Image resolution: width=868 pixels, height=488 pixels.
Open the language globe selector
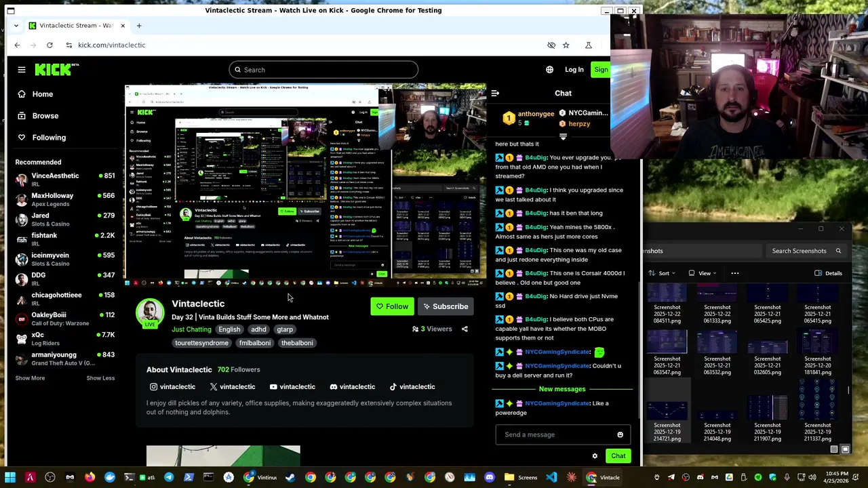[x=549, y=70]
